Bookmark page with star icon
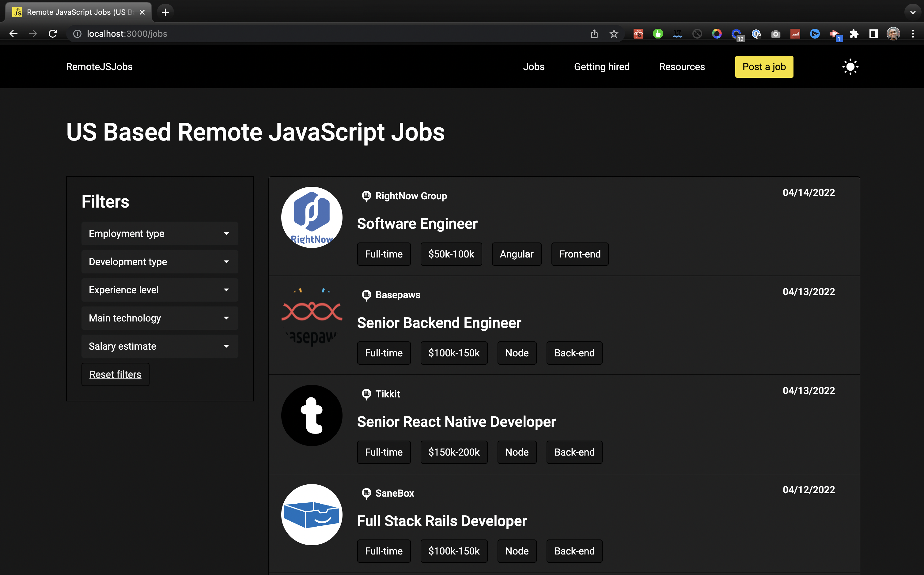The width and height of the screenshot is (924, 575). [614, 34]
